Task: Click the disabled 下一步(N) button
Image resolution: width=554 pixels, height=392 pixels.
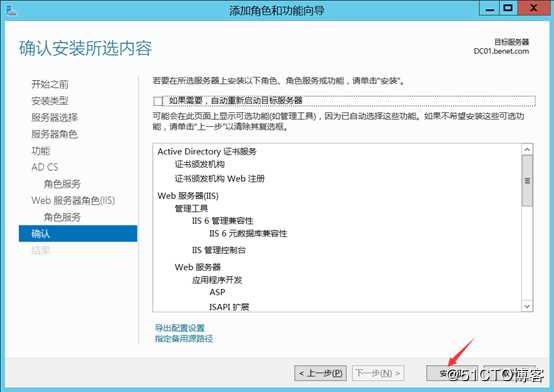Action: coord(378,373)
